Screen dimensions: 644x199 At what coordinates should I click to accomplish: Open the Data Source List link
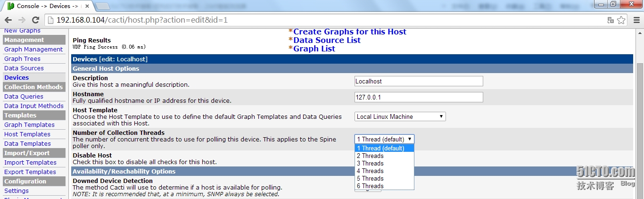(x=327, y=40)
